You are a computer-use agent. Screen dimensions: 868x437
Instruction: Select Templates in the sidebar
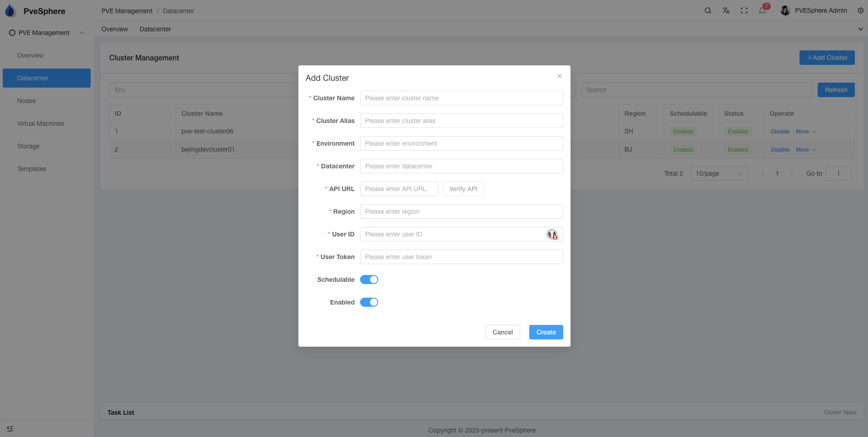(x=31, y=169)
